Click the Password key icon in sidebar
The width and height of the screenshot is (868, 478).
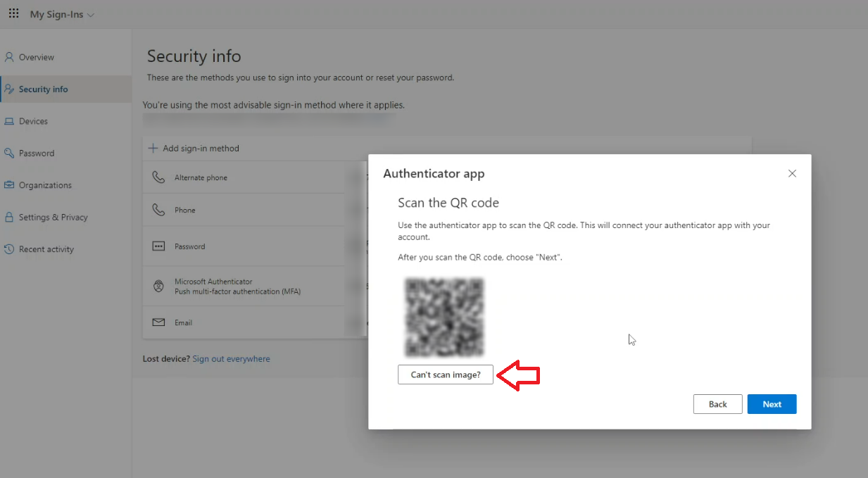(x=9, y=153)
